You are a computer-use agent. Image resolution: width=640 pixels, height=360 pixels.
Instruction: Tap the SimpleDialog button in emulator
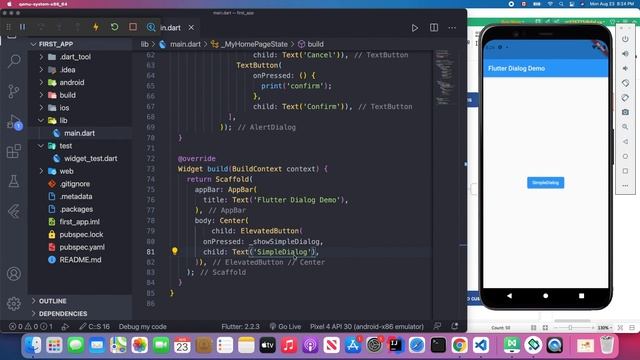545,182
